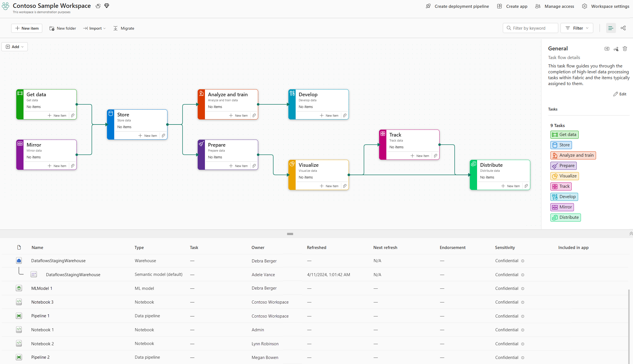This screenshot has height=364, width=633.
Task: Click the horizontal divider resize handle
Action: pyautogui.click(x=290, y=234)
